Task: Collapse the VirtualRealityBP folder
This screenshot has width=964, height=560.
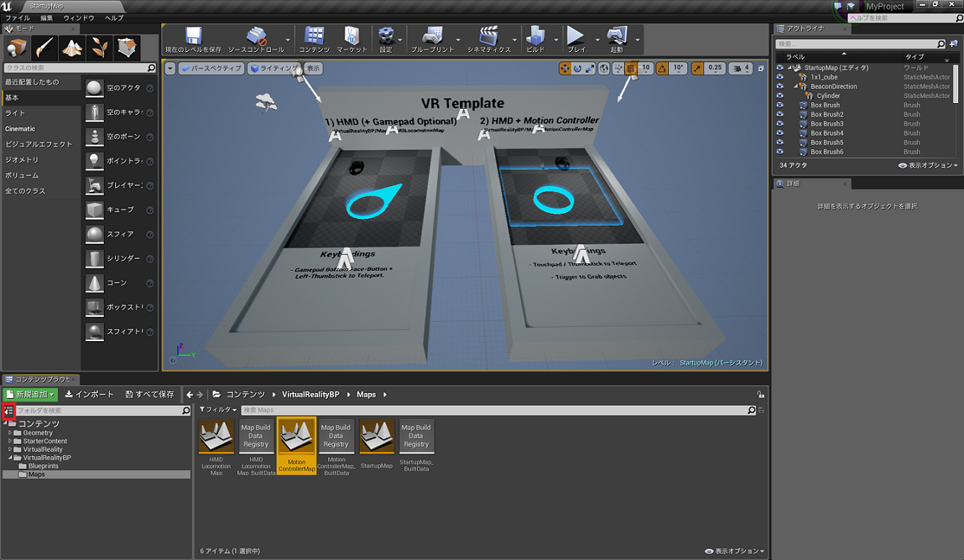Action: [10, 458]
